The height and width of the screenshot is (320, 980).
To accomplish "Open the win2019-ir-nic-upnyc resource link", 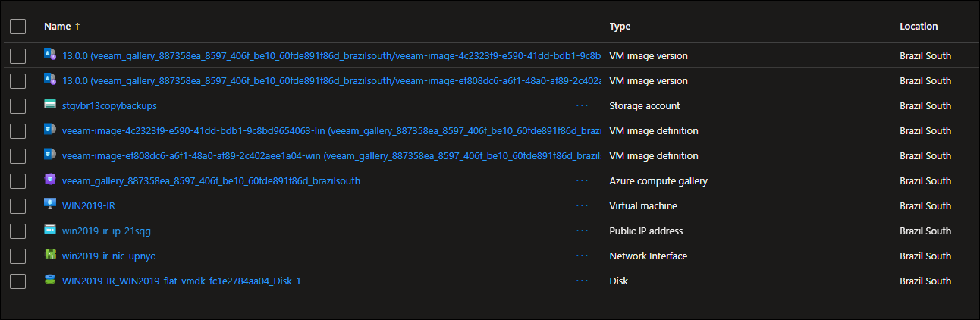I will 108,256.
